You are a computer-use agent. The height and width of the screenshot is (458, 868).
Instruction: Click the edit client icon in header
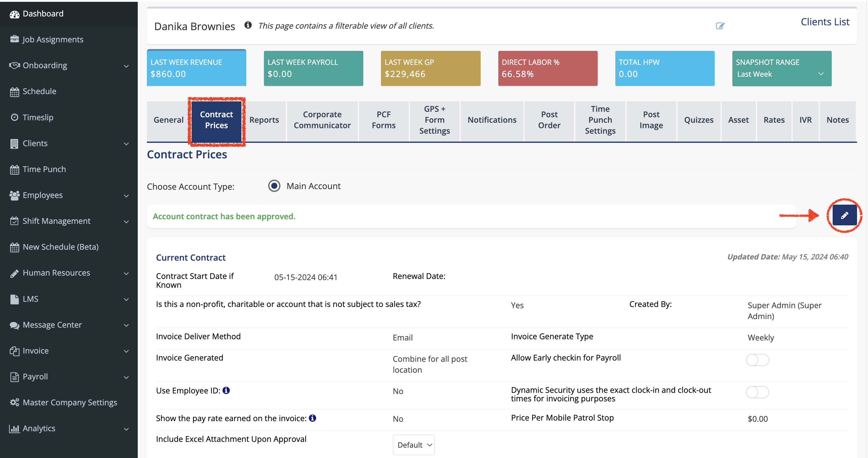point(720,26)
